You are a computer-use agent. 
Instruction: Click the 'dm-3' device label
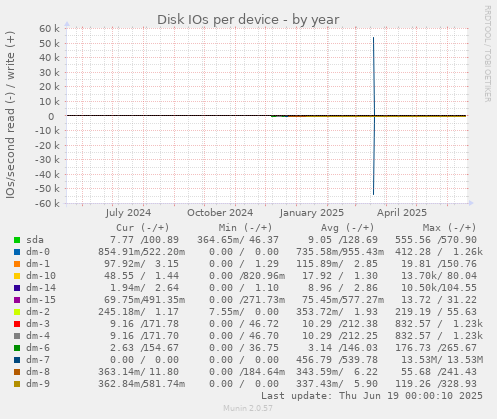(x=38, y=324)
